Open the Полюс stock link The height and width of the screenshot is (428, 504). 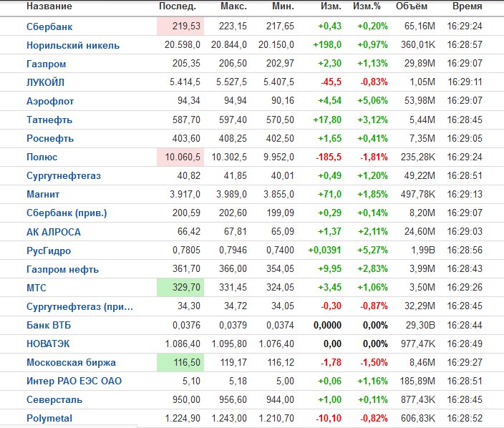(42, 157)
